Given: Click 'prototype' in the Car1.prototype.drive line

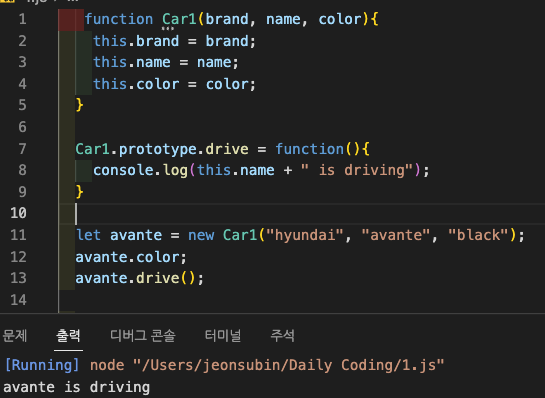Looking at the screenshot, I should coord(158,149).
